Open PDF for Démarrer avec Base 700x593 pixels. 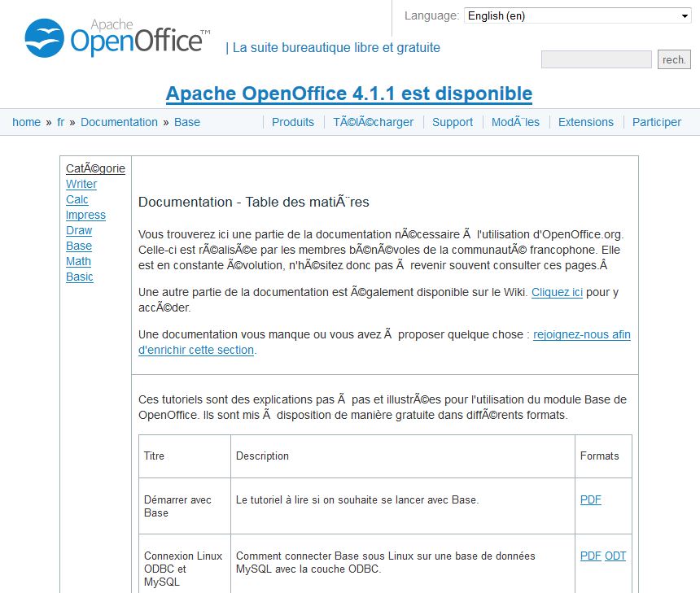[591, 499]
